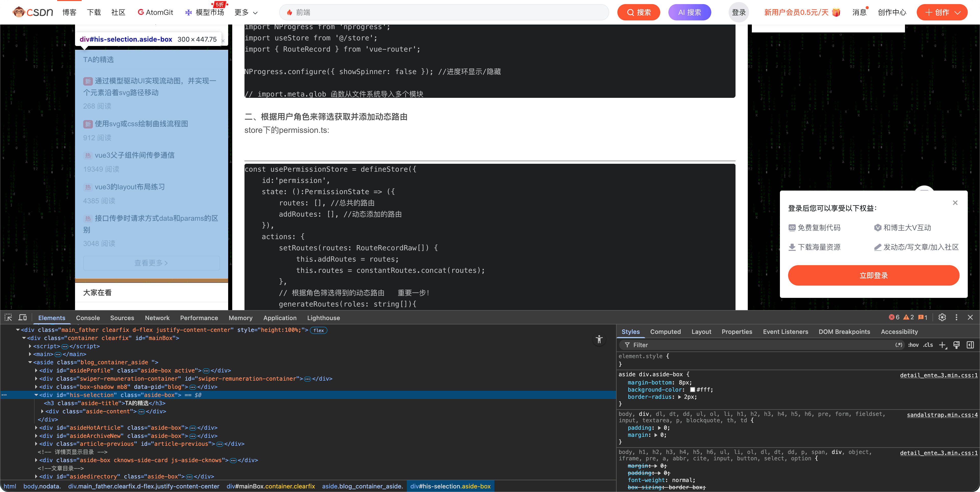Toggle the .cls class editor
The image size is (980, 492).
(x=928, y=345)
